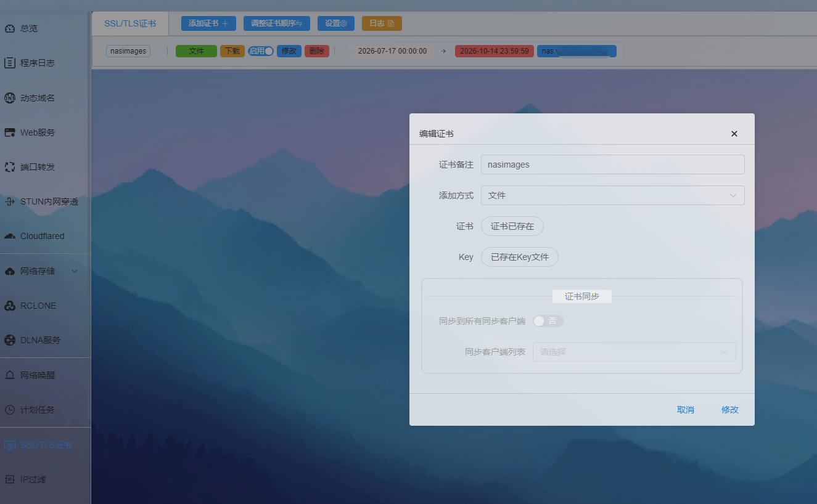This screenshot has width=817, height=504.
Task: Click the 网络唤醒 bell icon
Action: tap(9, 375)
